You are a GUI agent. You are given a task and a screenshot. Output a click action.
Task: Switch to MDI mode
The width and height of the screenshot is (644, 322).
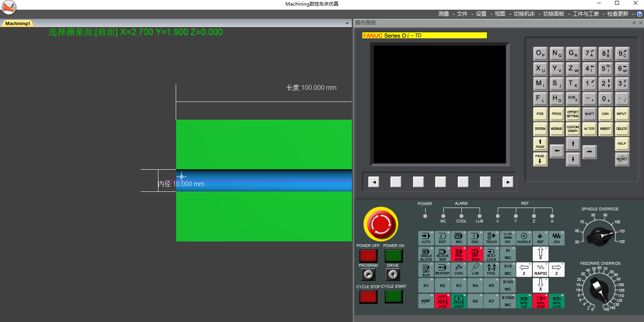(x=459, y=238)
